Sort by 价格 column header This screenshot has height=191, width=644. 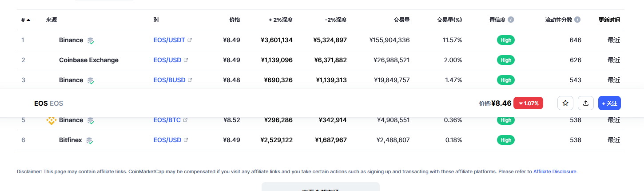[x=235, y=20]
